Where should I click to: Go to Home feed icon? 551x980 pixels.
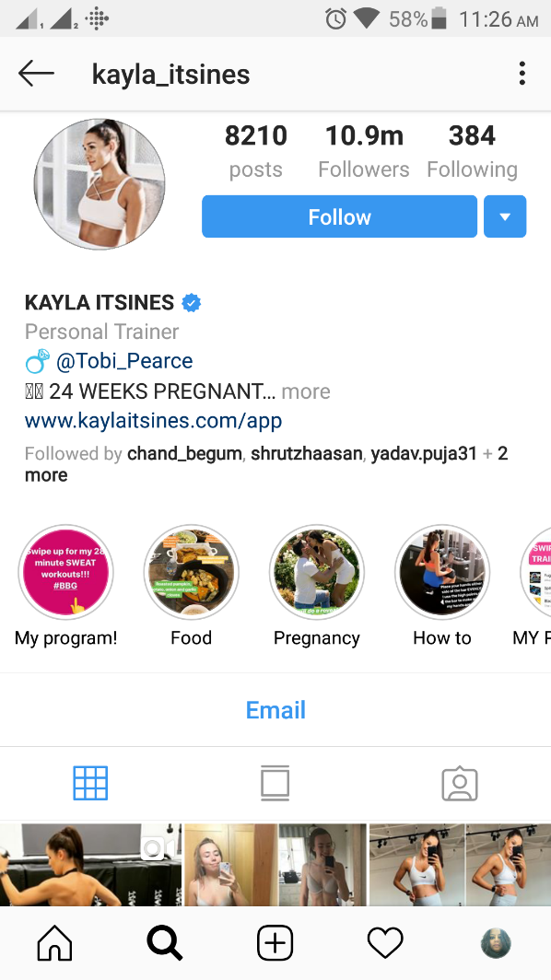coord(55,942)
